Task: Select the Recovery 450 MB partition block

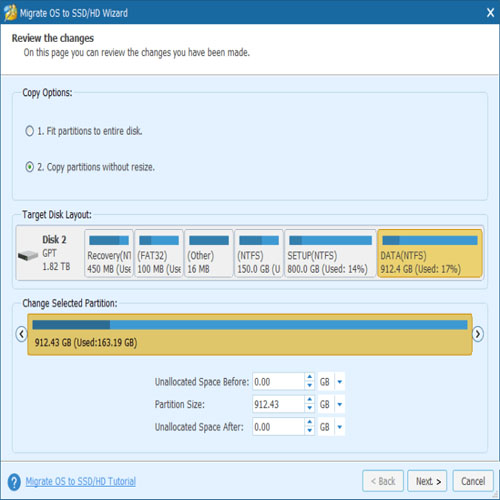Action: click(109, 253)
